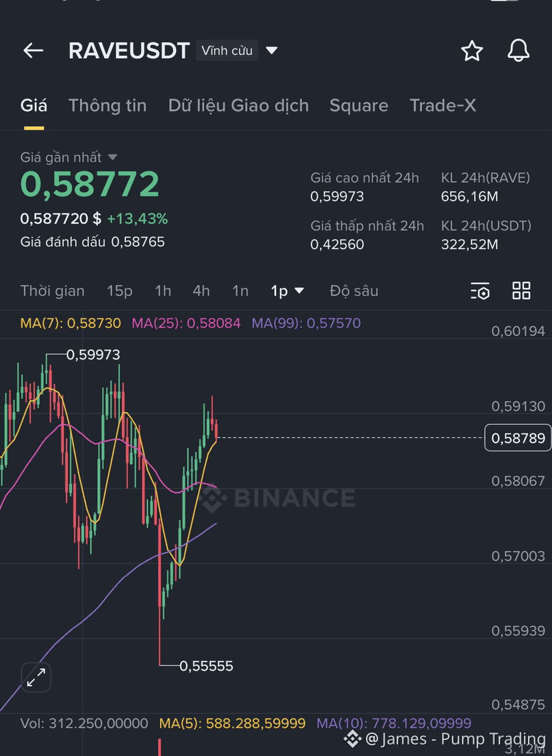Click the RAVE volume 656,16M
This screenshot has width=552, height=756.
pyautogui.click(x=469, y=196)
